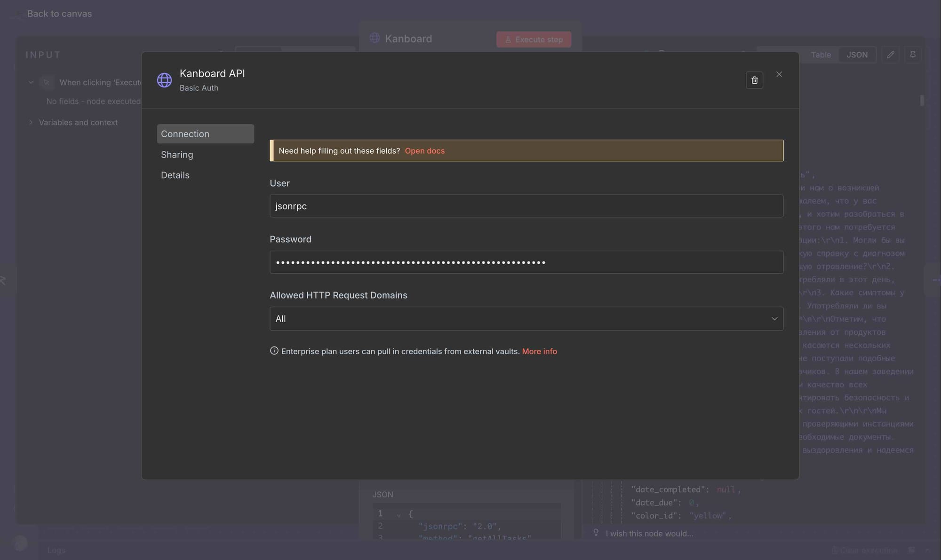This screenshot has width=941, height=560.
Task: Switch to the Sharing tab
Action: point(177,155)
